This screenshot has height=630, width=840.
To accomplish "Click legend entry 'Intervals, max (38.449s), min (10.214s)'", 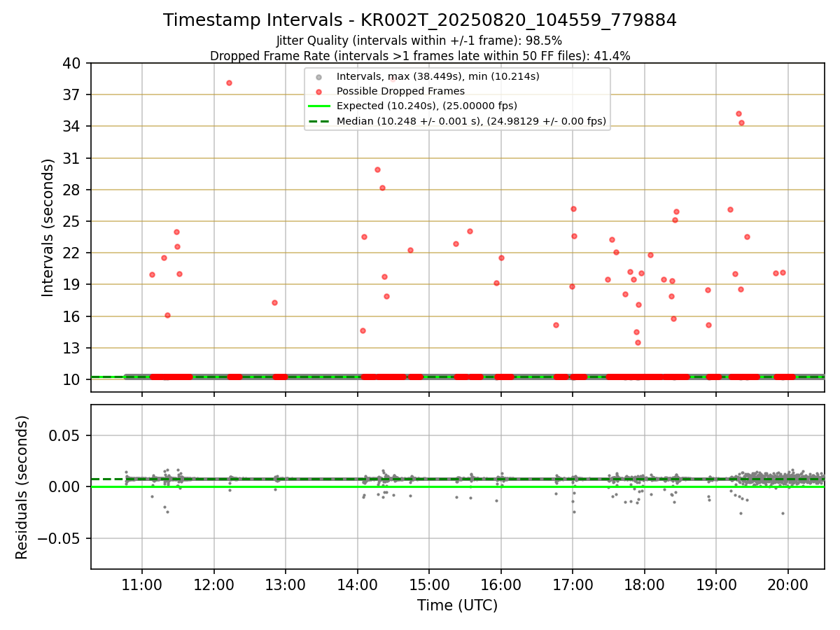I will (x=437, y=76).
